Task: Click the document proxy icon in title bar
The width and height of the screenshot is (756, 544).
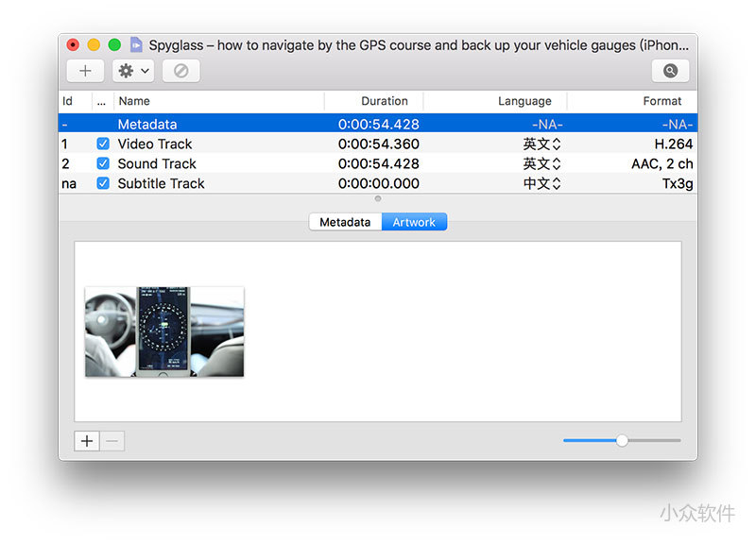Action: [137, 44]
